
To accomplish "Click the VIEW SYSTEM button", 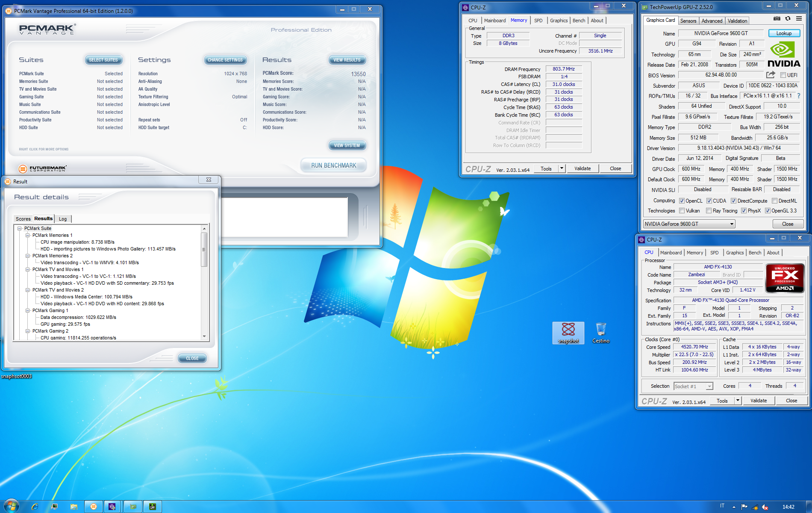I will coord(347,146).
